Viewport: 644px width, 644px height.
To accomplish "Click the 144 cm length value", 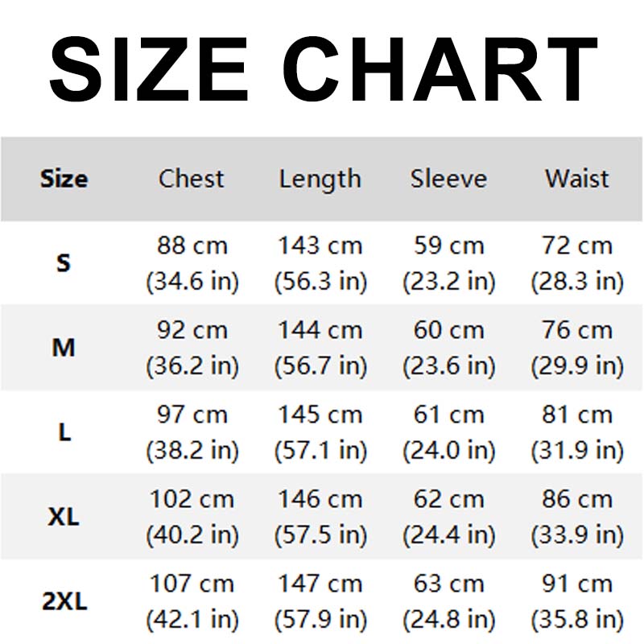I will tap(320, 330).
